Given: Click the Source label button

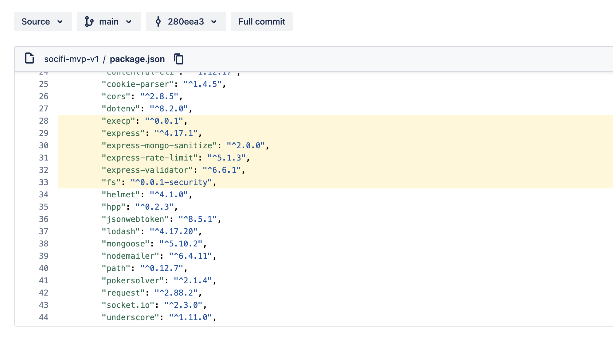Looking at the screenshot, I should [36, 21].
